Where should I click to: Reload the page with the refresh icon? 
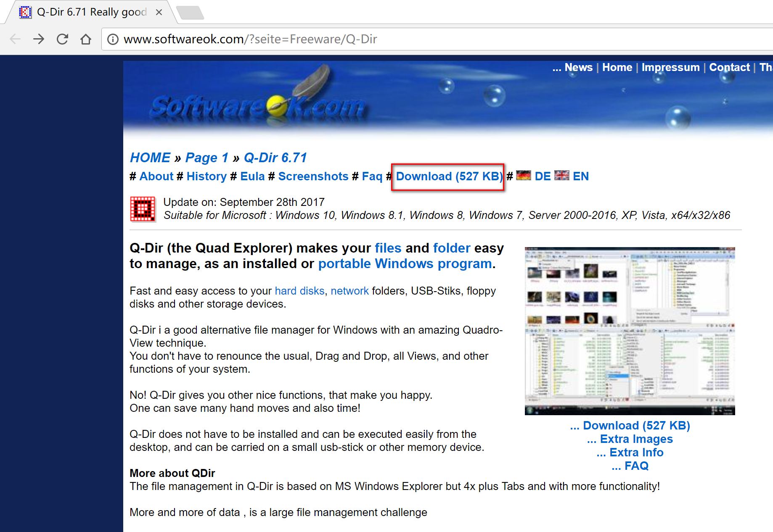tap(62, 39)
